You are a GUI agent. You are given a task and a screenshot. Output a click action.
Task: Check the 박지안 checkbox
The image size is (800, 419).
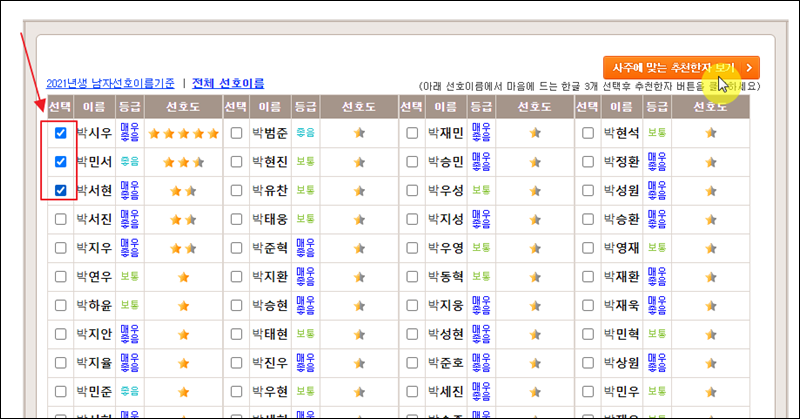tap(61, 334)
